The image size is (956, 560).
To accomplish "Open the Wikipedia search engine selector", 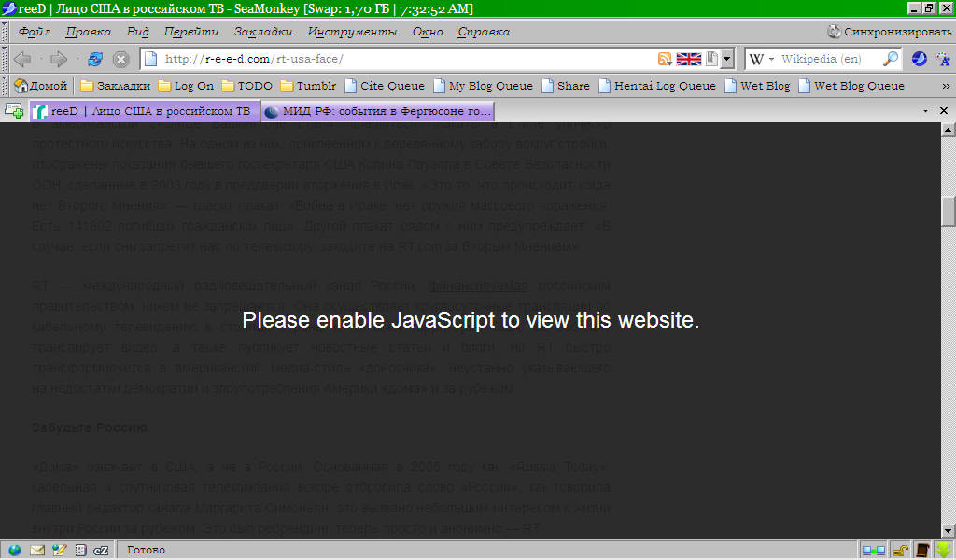I will tap(762, 59).
